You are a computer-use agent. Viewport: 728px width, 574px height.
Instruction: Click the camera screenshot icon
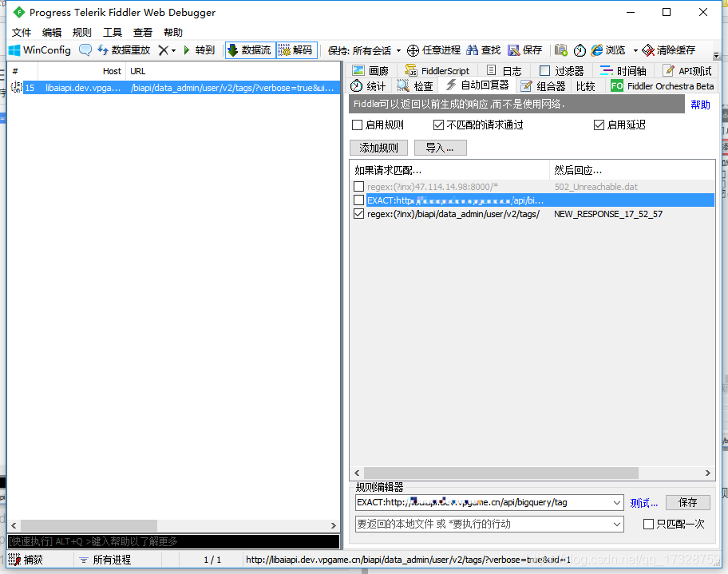point(561,50)
